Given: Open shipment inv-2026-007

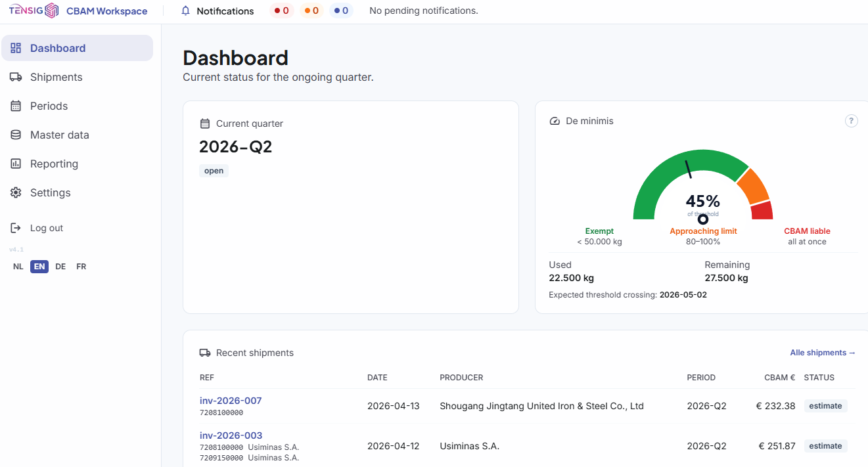Looking at the screenshot, I should click(231, 400).
